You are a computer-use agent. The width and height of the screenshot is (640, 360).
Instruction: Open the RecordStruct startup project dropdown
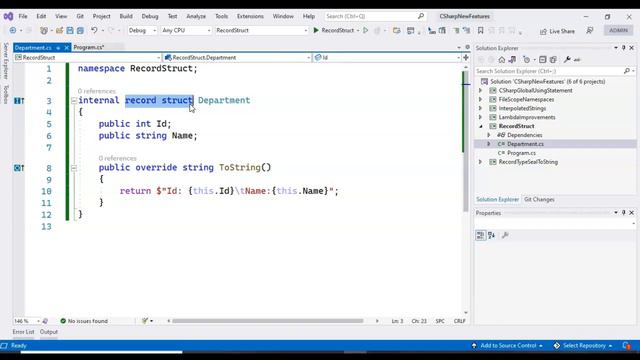pyautogui.click(x=261, y=31)
